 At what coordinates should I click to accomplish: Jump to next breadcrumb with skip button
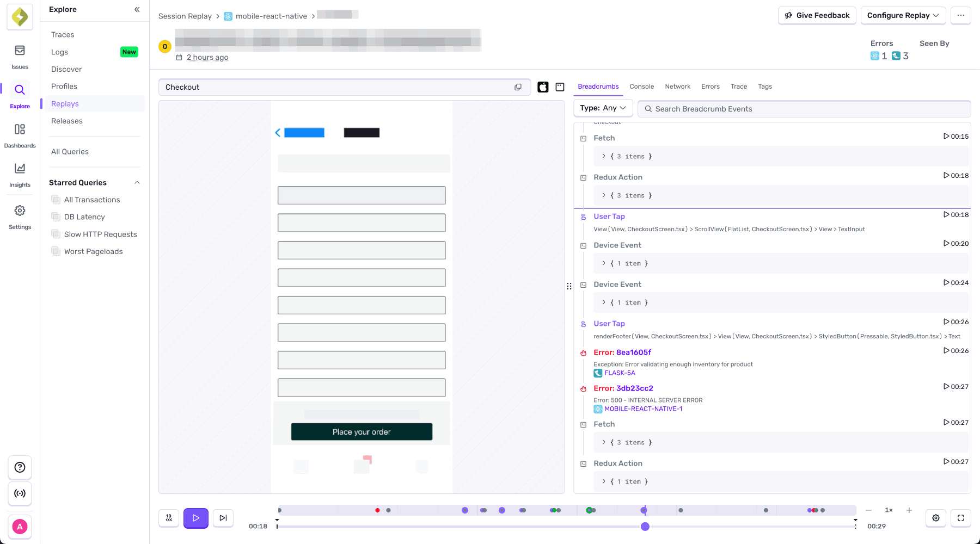223,518
